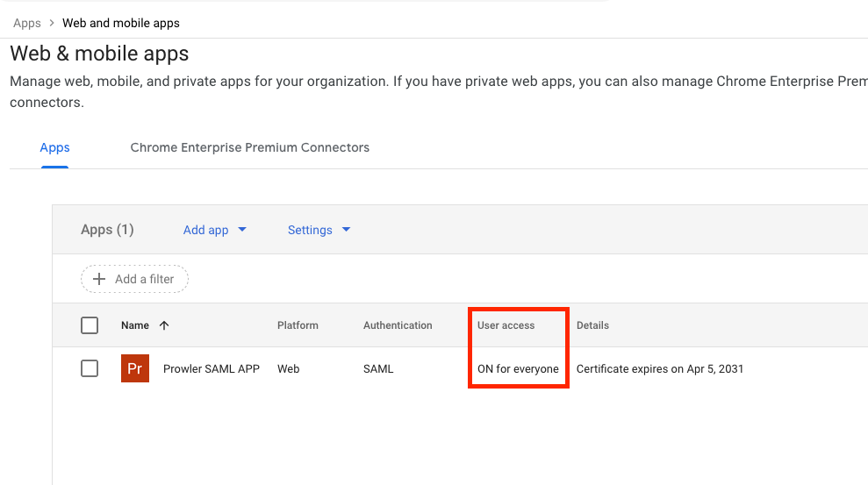This screenshot has width=868, height=485.
Task: Click the Apps (1) count label
Action: 107,230
